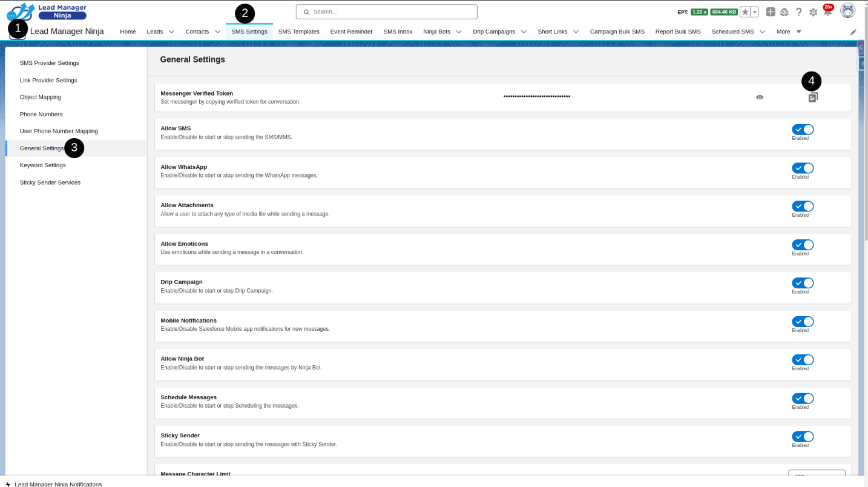Toggle the Mobile Notifications switch

803,322
